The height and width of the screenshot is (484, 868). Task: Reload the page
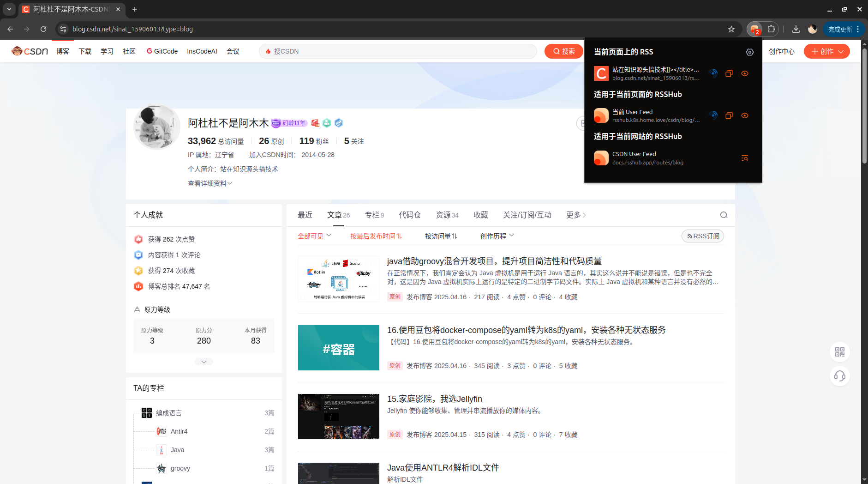pyautogui.click(x=43, y=29)
